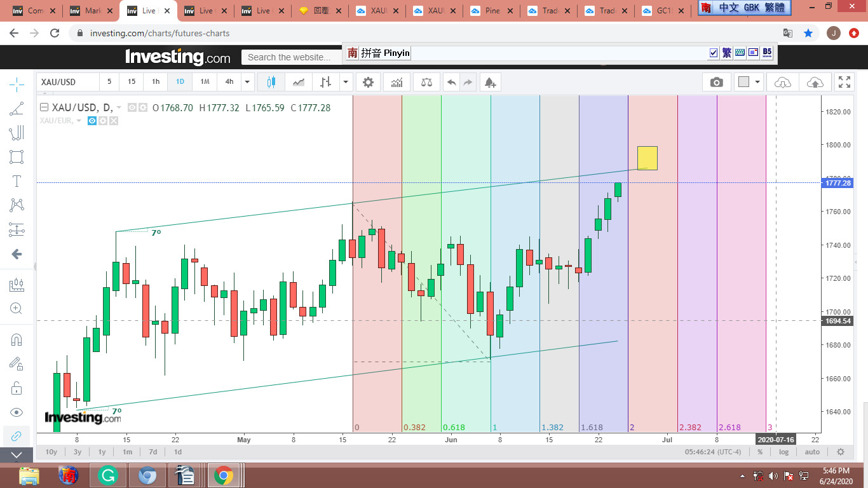The image size is (868, 488).
Task: Open chart properties gear in toolbar
Action: [368, 82]
